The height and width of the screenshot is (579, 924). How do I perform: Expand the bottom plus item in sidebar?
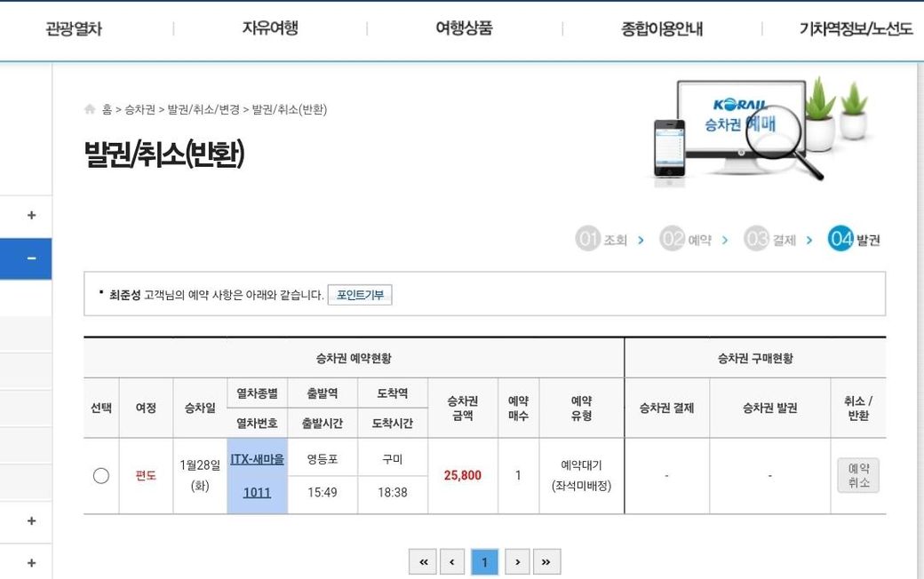(31, 562)
